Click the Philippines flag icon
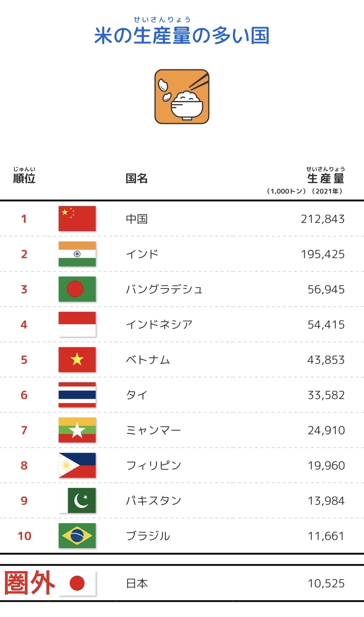Viewport: 364px width, 617px height. (77, 465)
